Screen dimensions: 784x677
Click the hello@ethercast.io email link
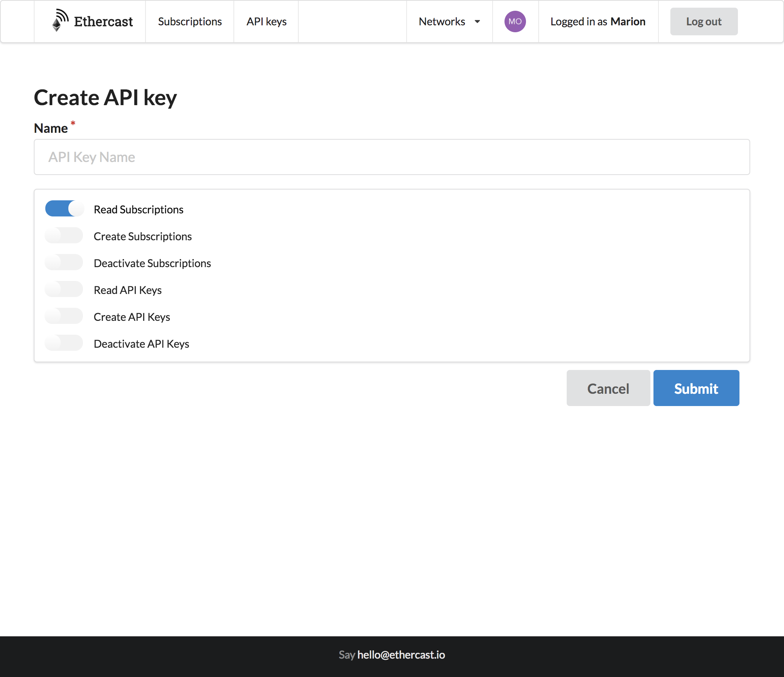401,655
